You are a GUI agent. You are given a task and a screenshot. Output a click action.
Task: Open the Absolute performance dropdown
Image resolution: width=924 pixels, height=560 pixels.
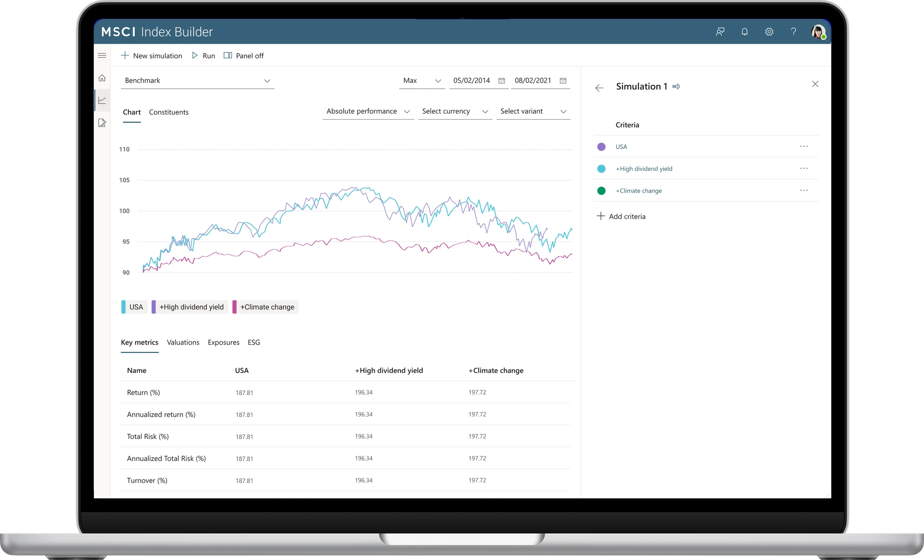coord(368,111)
